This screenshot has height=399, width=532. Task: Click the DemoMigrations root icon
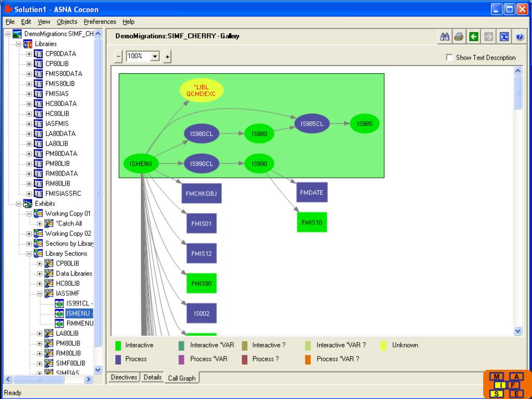click(17, 34)
